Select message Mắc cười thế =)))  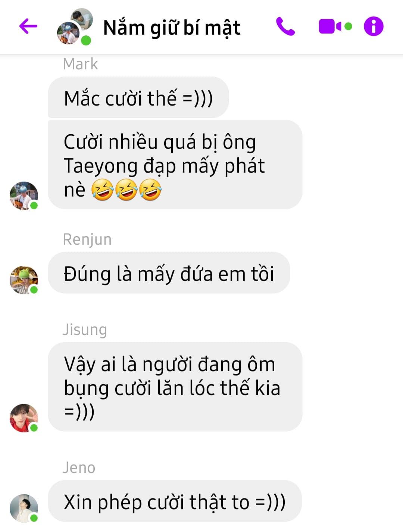point(138,98)
